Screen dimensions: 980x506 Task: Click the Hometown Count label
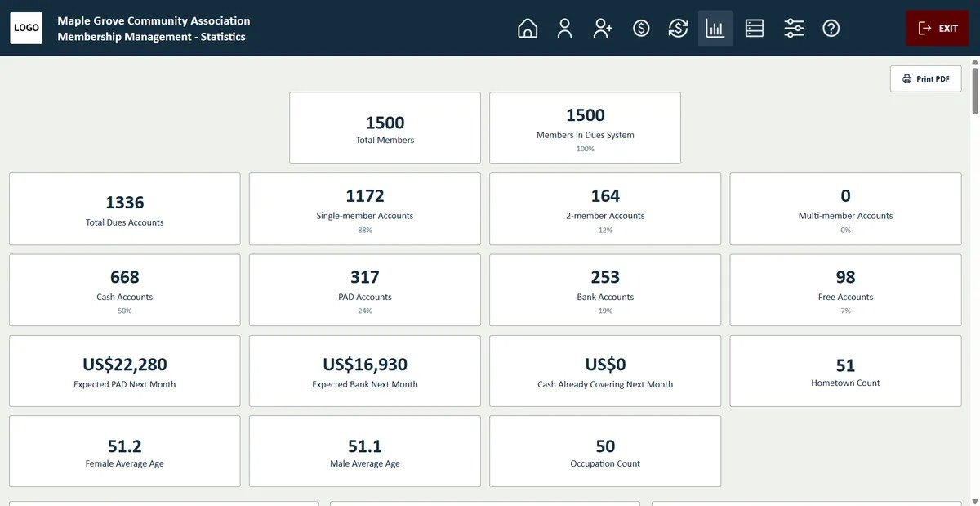click(x=845, y=383)
